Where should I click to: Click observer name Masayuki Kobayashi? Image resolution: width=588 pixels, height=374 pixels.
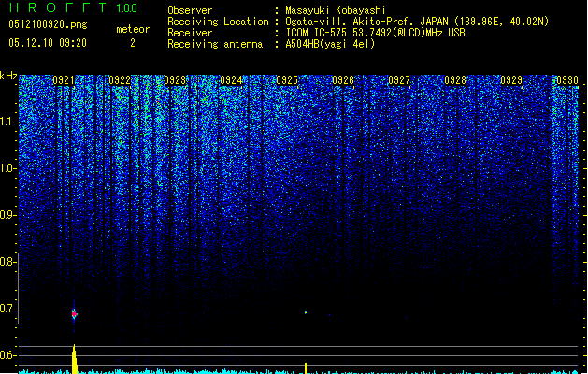[x=336, y=10]
